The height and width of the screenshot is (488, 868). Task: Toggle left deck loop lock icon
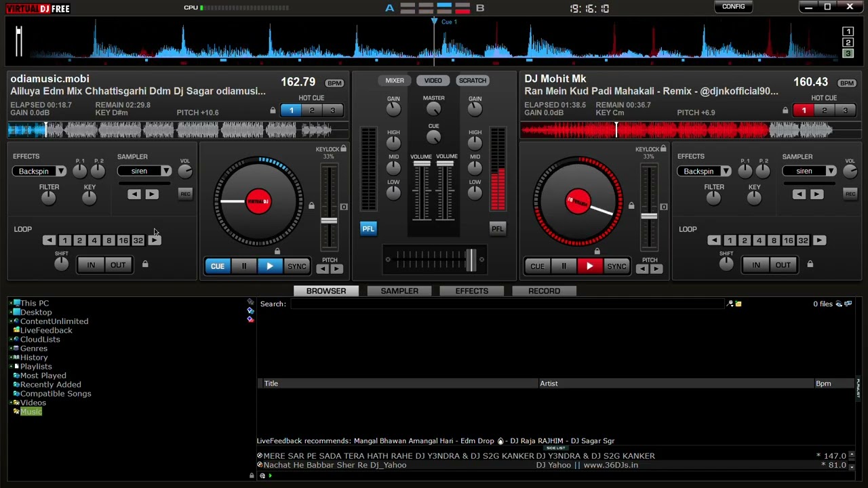coord(144,264)
